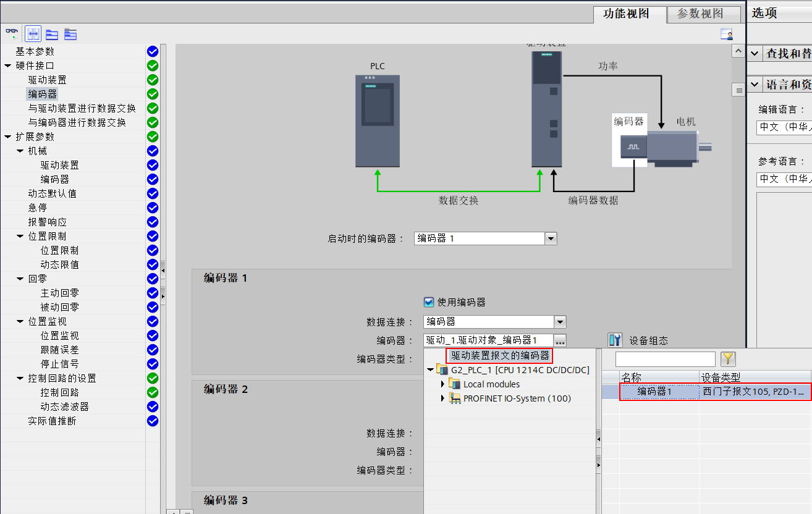Click the closed folder navigation icon

pos(52,34)
